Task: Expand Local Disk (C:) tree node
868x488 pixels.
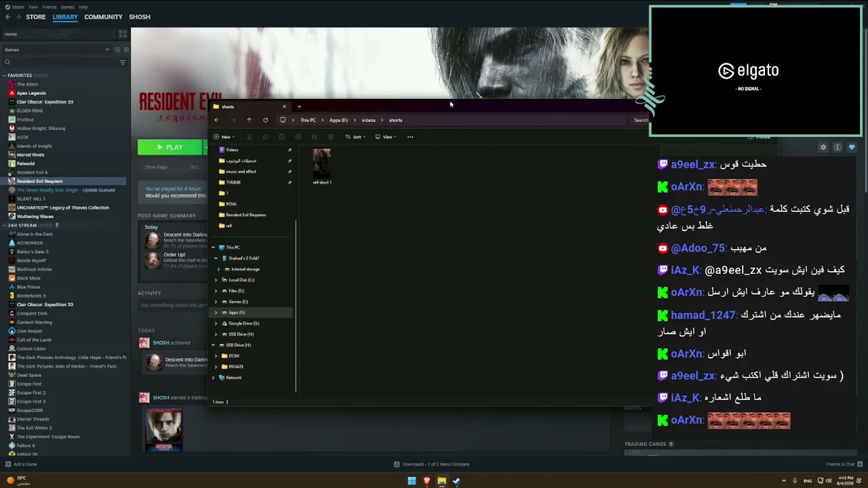Action: coord(216,280)
